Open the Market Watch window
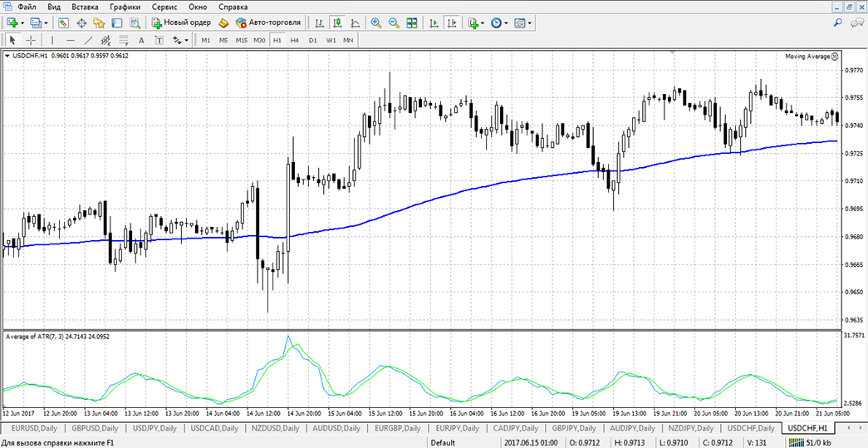This screenshot has height=448, width=868. [63, 22]
